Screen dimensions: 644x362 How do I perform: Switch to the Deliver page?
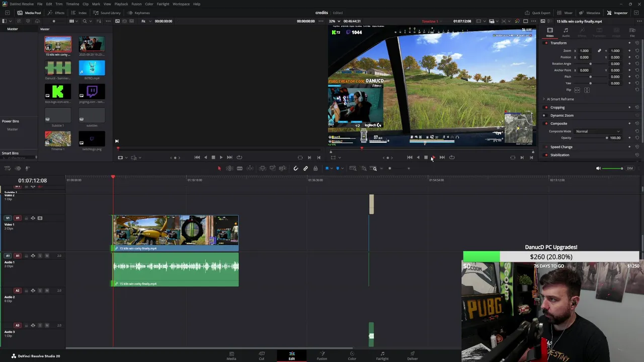tap(413, 355)
